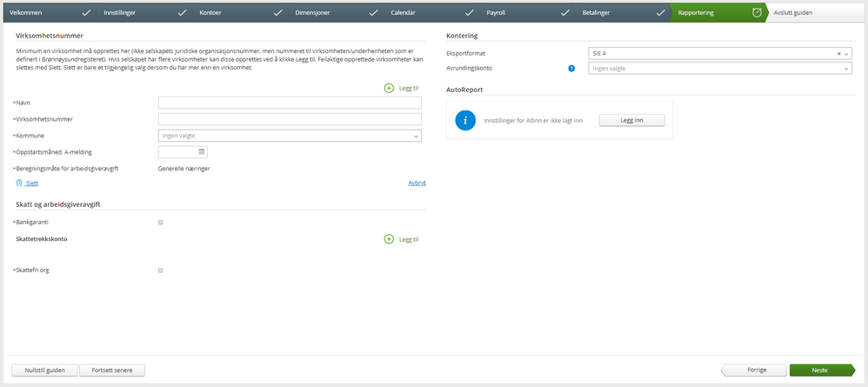Tick the Skattefri org checkbox
The image size is (868, 387).
pyautogui.click(x=160, y=270)
